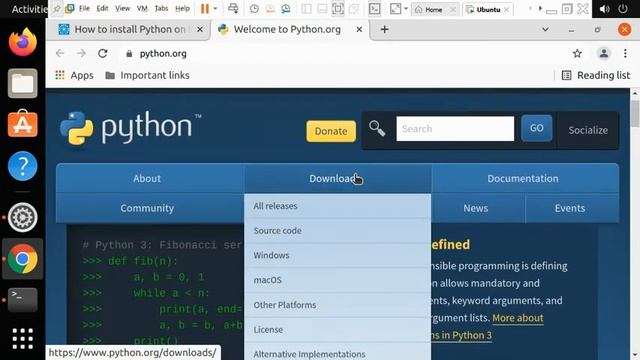Open the Chrome profile icon

604,53
